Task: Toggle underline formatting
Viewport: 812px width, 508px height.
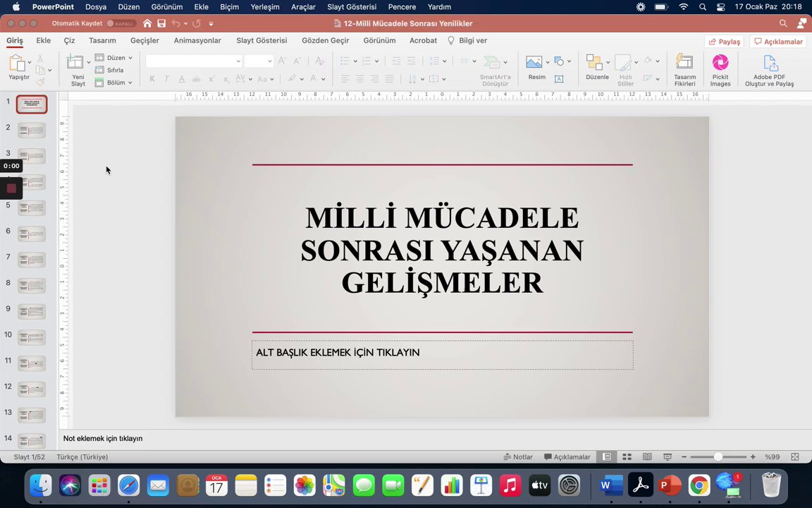Action: [181, 79]
